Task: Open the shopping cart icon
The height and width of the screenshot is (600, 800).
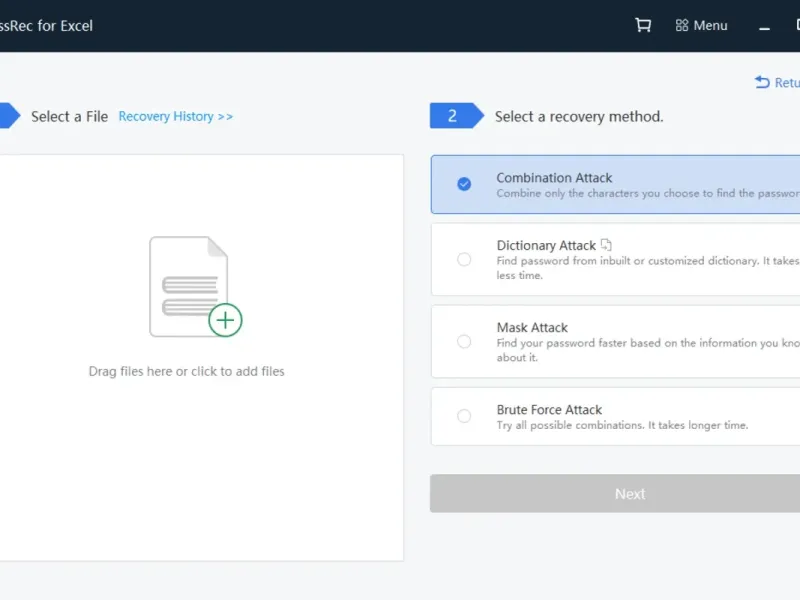Action: point(643,26)
